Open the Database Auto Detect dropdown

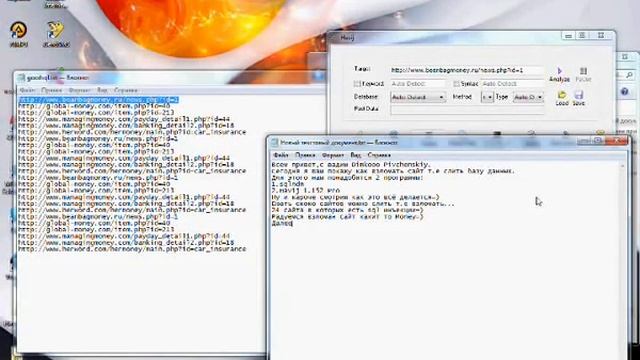418,97
